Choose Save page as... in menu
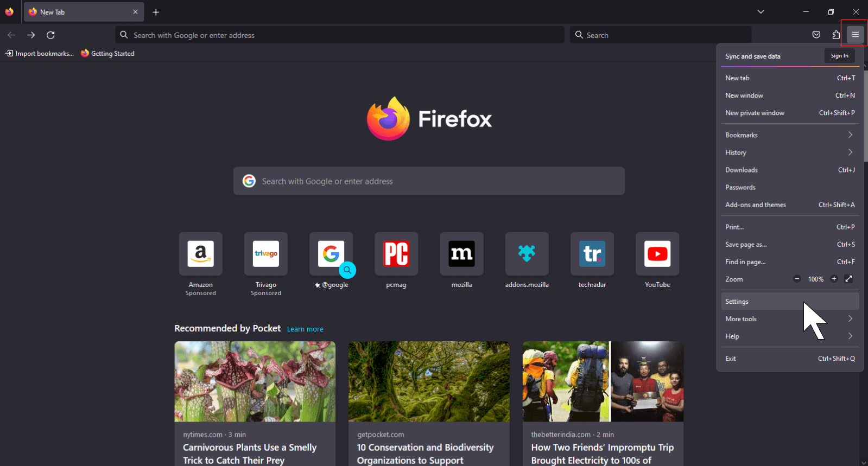This screenshot has width=868, height=466. point(790,244)
